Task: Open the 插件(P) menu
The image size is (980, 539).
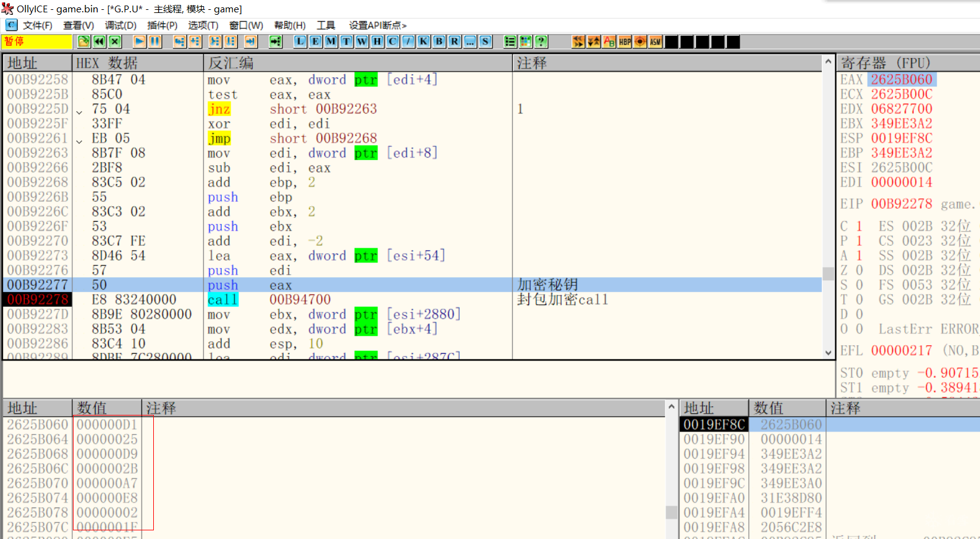Action: (x=163, y=25)
